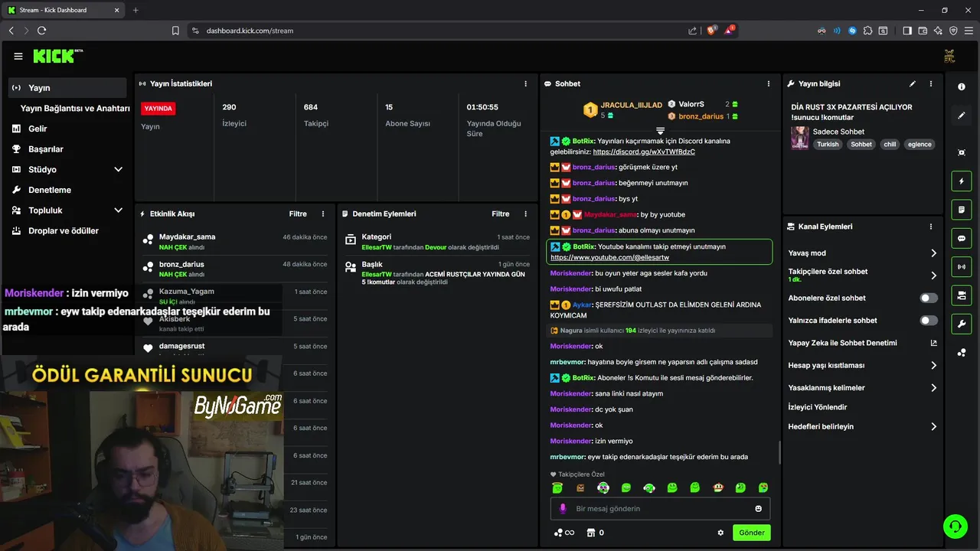Select Yayın in the left sidebar
The width and height of the screenshot is (980, 551).
67,87
